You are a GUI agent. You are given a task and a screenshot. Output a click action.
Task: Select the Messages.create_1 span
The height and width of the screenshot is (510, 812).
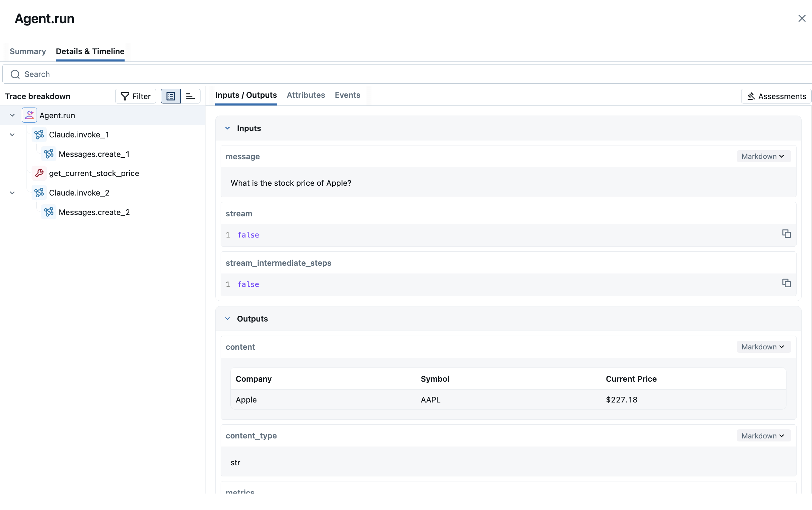point(94,154)
